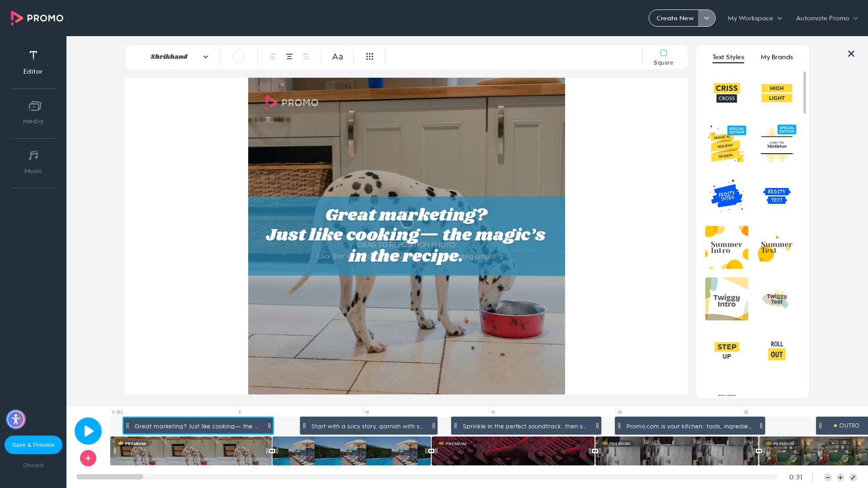This screenshot has width=868, height=488.
Task: Apply the Summer Intro text style
Action: coord(726,247)
